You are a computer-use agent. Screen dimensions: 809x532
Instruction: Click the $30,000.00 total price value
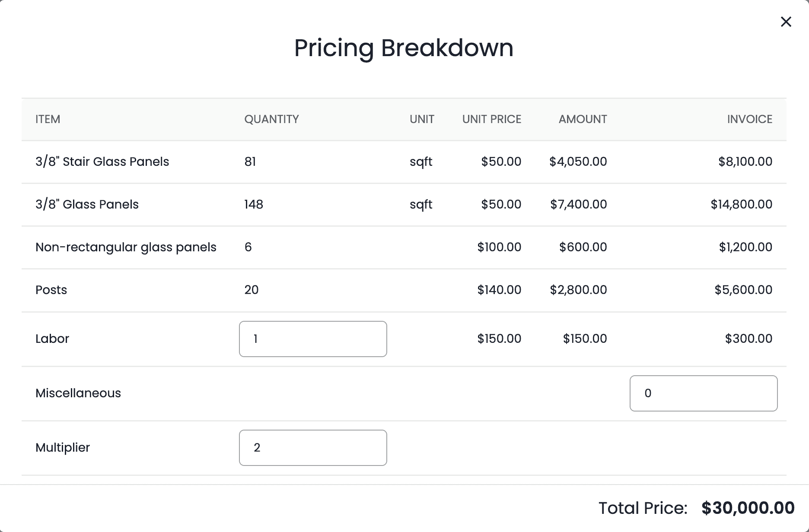(748, 508)
